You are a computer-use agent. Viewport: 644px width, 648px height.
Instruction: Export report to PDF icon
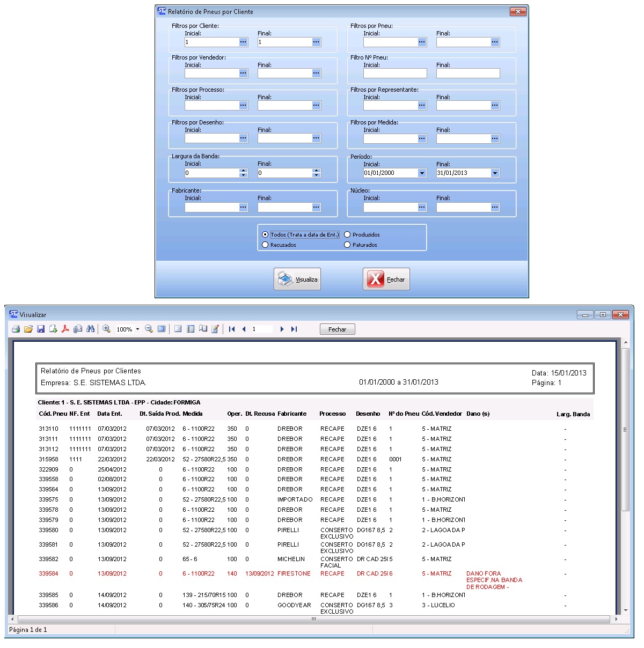(65, 329)
